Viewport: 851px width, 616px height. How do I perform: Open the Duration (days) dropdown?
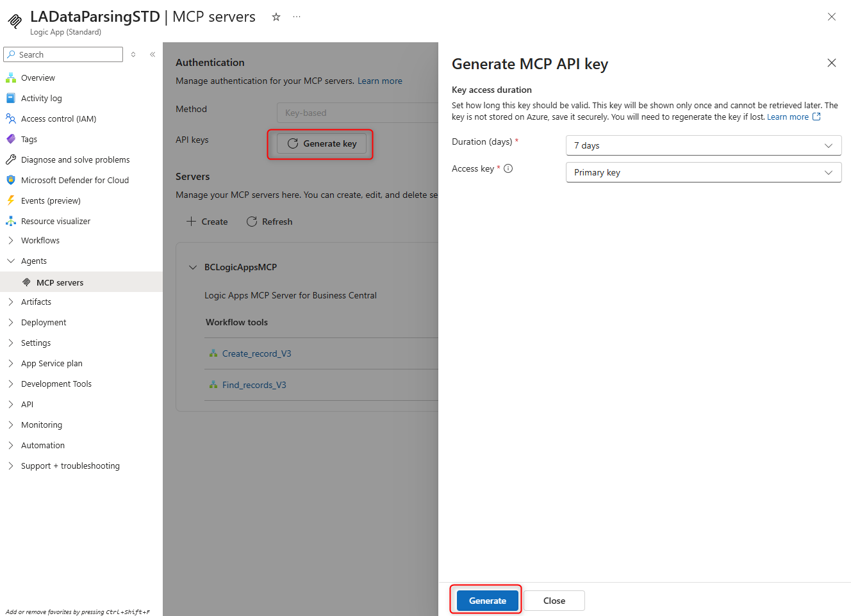pyautogui.click(x=703, y=146)
